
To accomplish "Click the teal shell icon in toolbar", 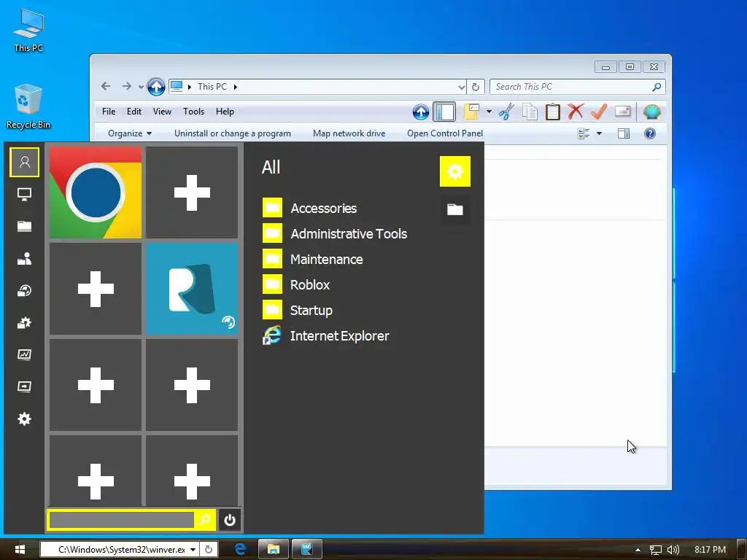I will click(x=651, y=112).
